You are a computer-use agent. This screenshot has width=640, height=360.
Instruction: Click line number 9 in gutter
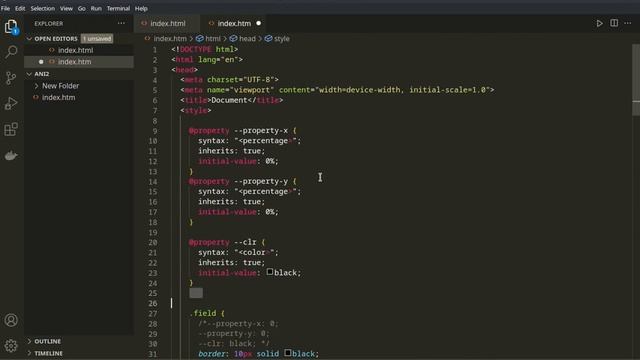pyautogui.click(x=155, y=131)
